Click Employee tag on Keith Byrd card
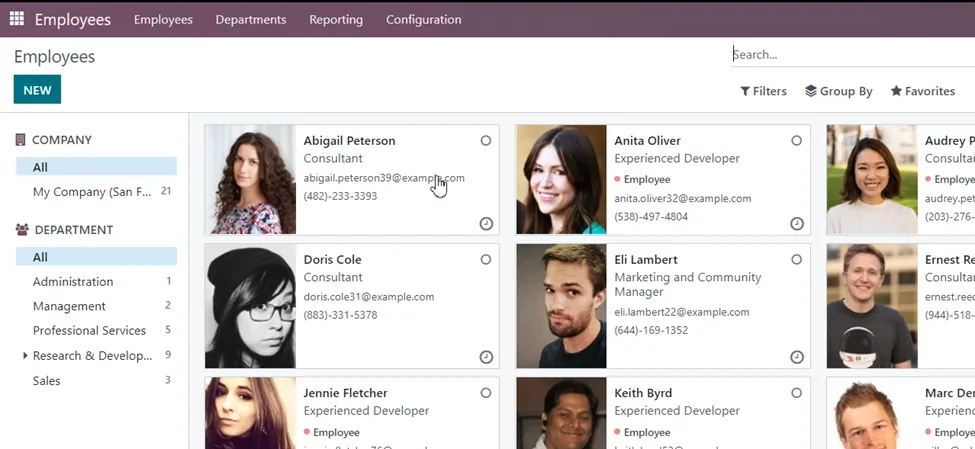 click(x=642, y=433)
